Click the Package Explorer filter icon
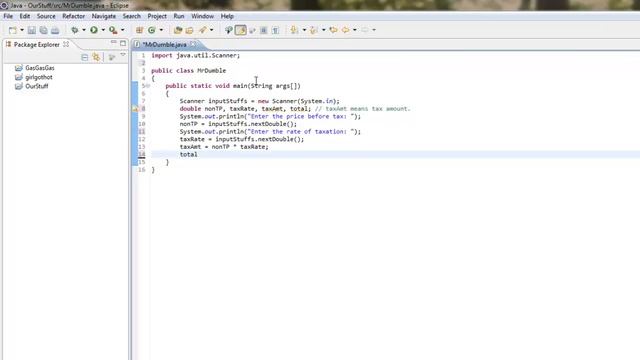640x360 pixels. (x=112, y=57)
